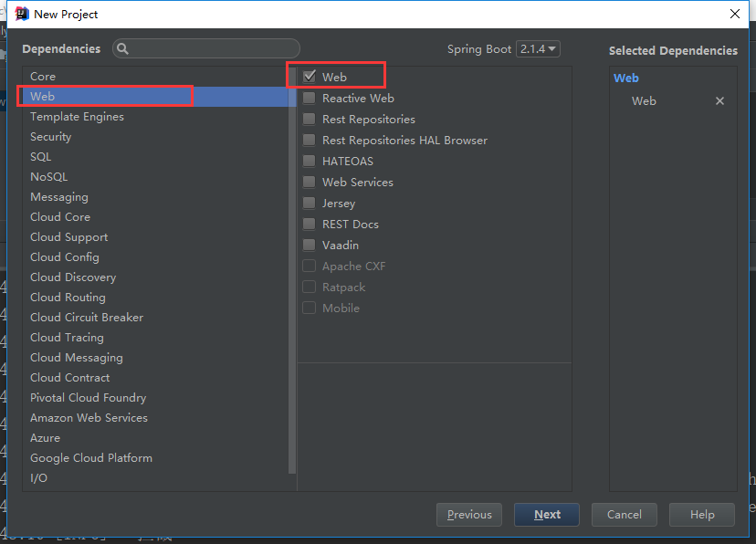The image size is (756, 544).
Task: Click the disabled Mobile checkbox
Action: coord(309,308)
